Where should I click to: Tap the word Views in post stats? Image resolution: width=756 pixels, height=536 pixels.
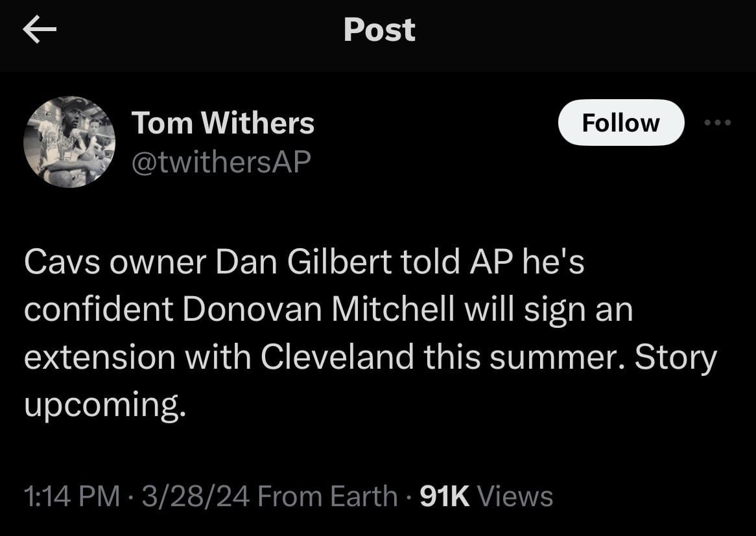coord(515,496)
